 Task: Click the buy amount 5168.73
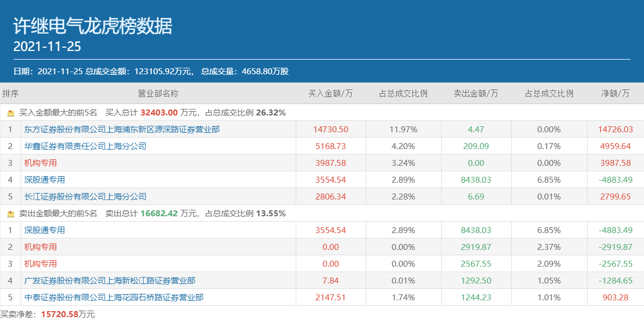pos(330,146)
